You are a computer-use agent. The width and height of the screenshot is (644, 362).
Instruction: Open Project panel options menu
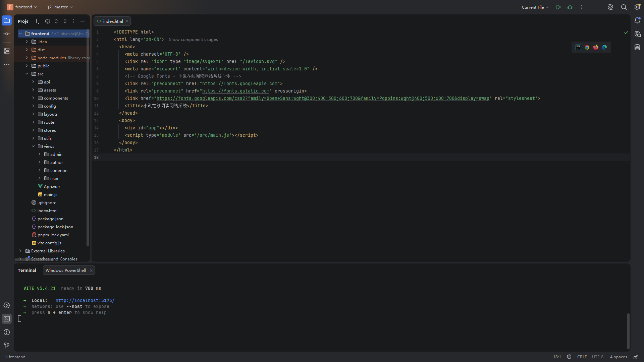pyautogui.click(x=74, y=21)
